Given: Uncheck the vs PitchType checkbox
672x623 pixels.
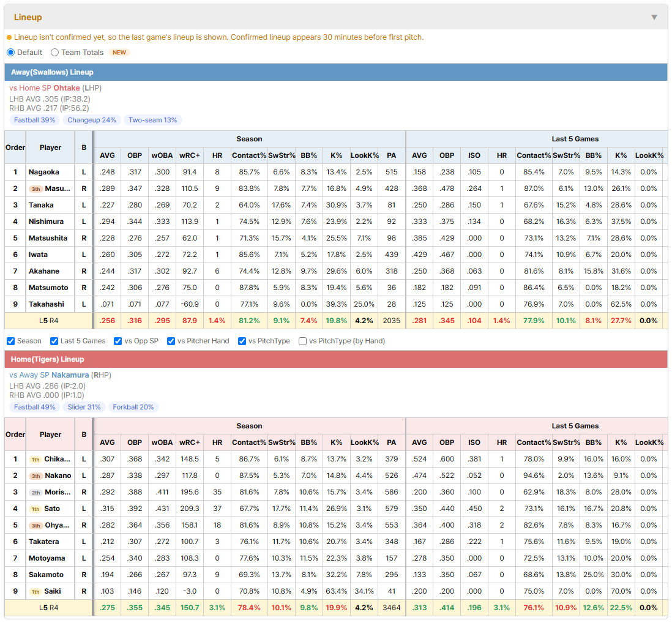Looking at the screenshot, I should (242, 341).
